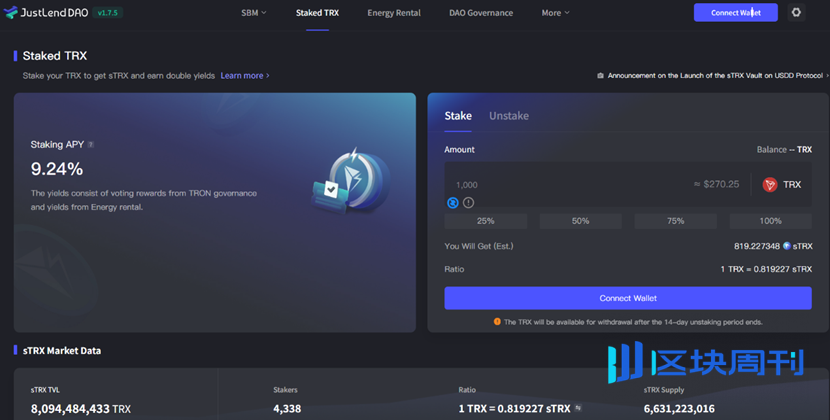The image size is (830, 420).
Task: Open DAO Governance page
Action: 481,13
